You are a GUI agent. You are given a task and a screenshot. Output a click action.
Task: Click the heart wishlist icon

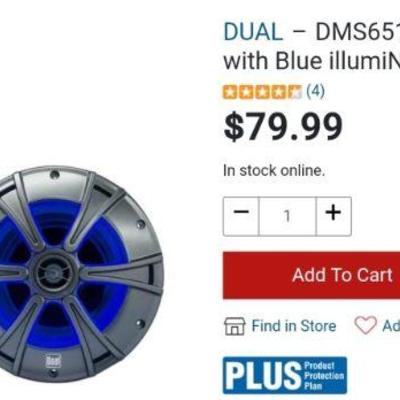[365, 326]
